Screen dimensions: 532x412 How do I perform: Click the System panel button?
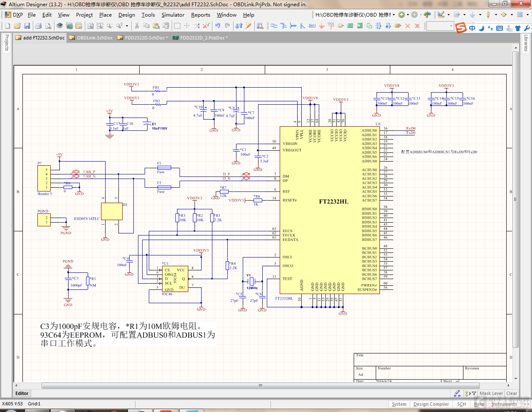tap(399, 404)
